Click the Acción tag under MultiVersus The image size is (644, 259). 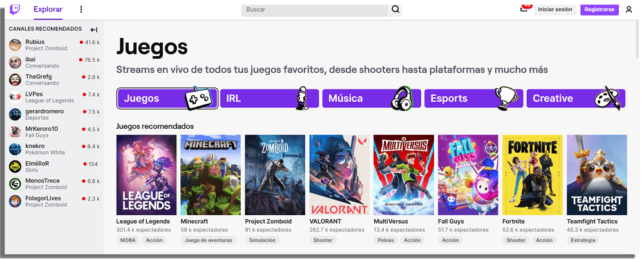coord(412,240)
